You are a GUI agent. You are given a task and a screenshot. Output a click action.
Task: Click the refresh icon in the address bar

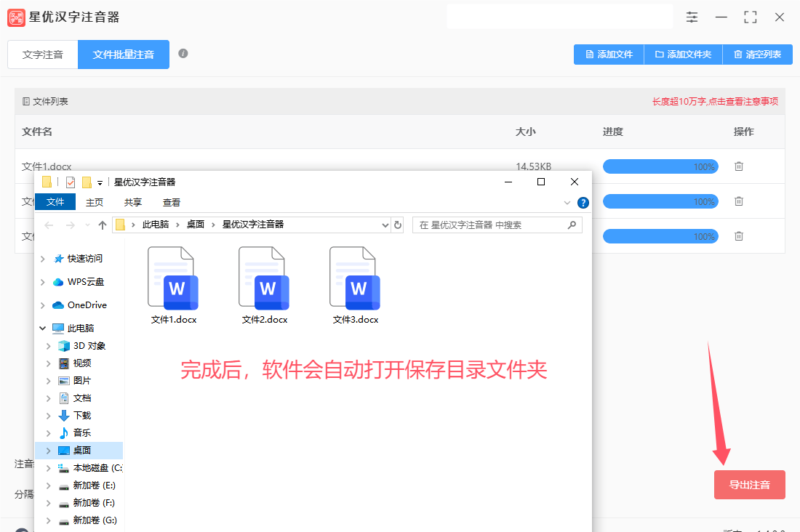click(397, 225)
